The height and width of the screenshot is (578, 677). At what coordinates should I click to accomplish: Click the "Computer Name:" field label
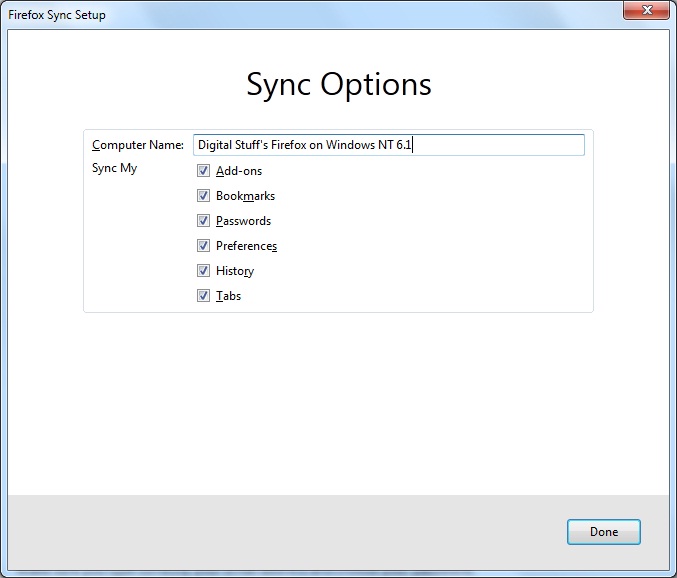(x=138, y=145)
